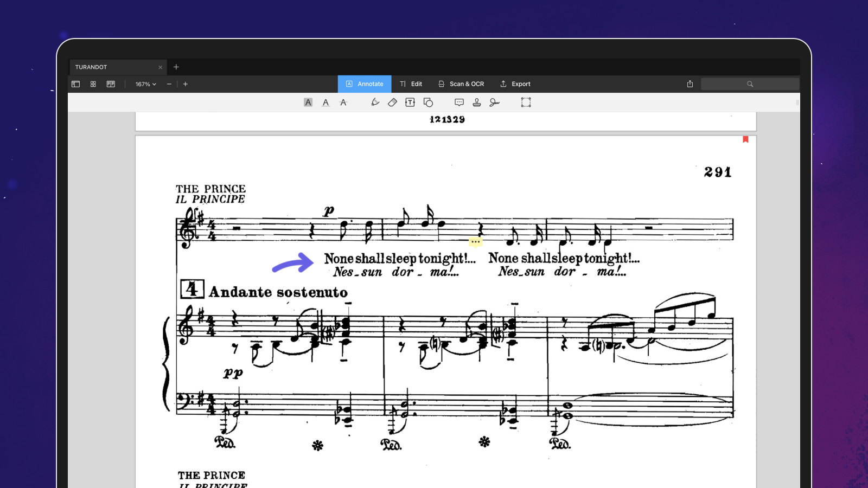This screenshot has height=488, width=868.
Task: Switch to the Edit tab
Action: coord(411,84)
